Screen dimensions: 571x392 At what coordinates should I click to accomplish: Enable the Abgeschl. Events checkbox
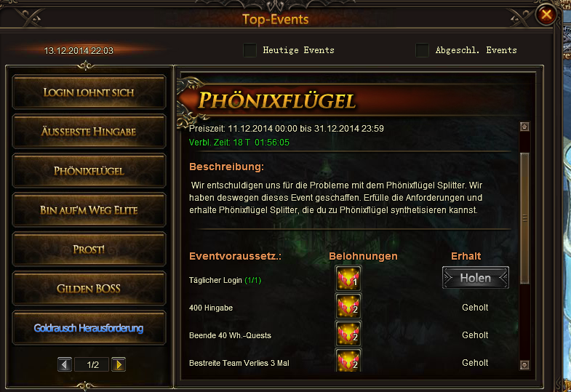click(422, 50)
